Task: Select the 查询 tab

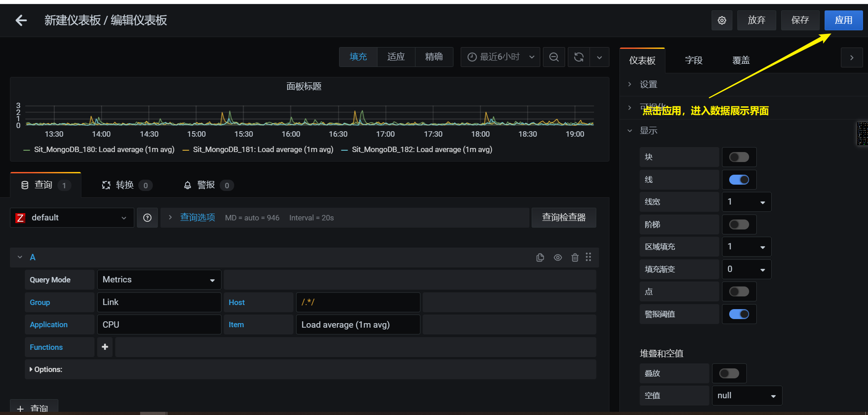Action: (x=45, y=185)
